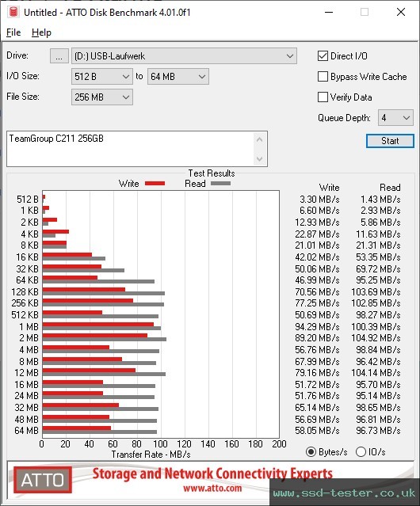
Task: Select the IO/s radio button
Action: point(361,452)
